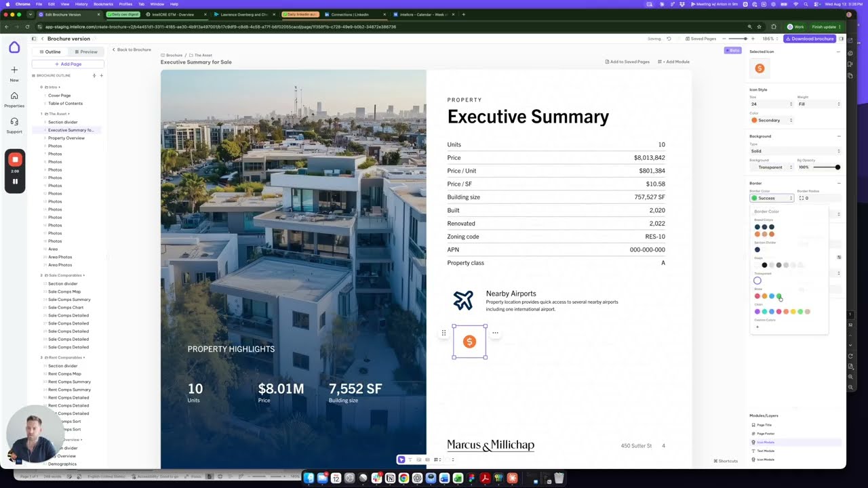The image size is (868, 488).
Task: Open the 186% zoom dropdown
Action: point(770,39)
